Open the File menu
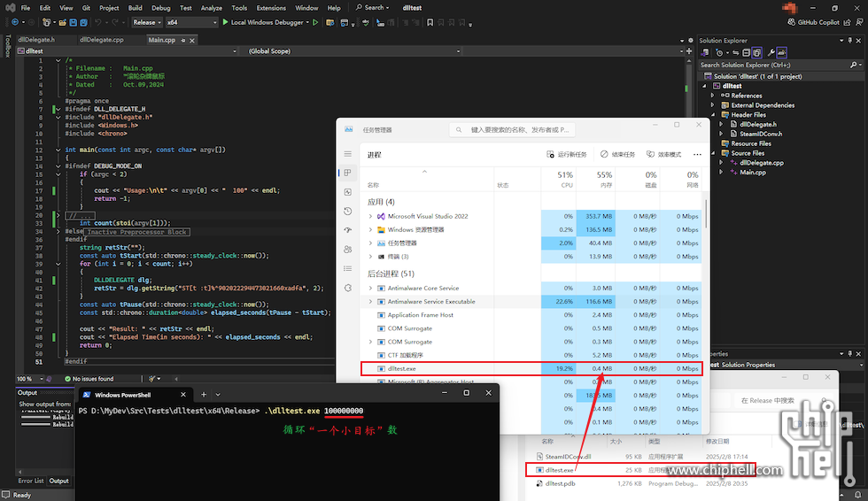 [26, 8]
